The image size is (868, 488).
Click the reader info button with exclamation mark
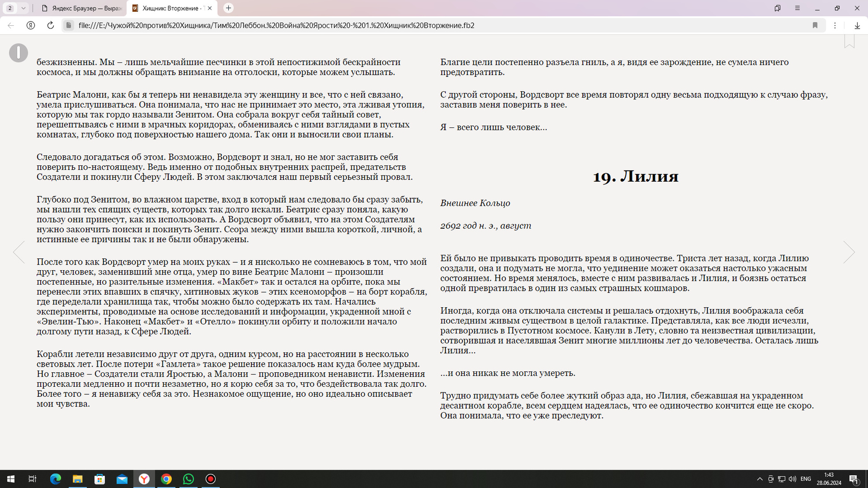[x=18, y=53]
